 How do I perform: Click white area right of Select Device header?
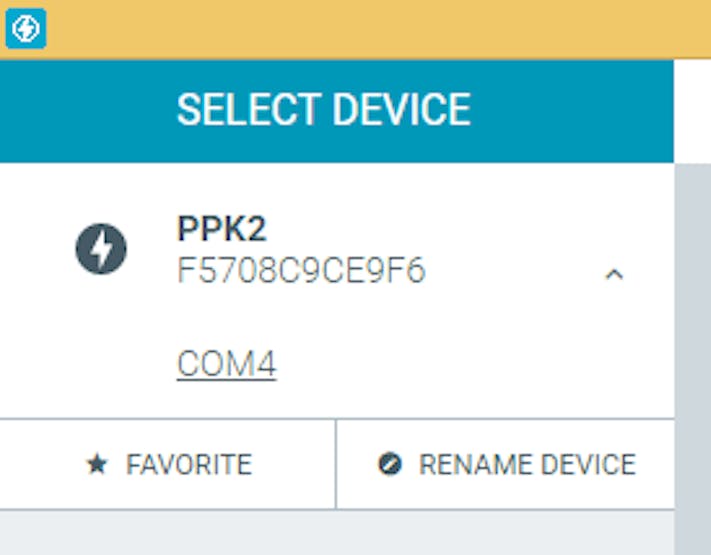point(692,110)
